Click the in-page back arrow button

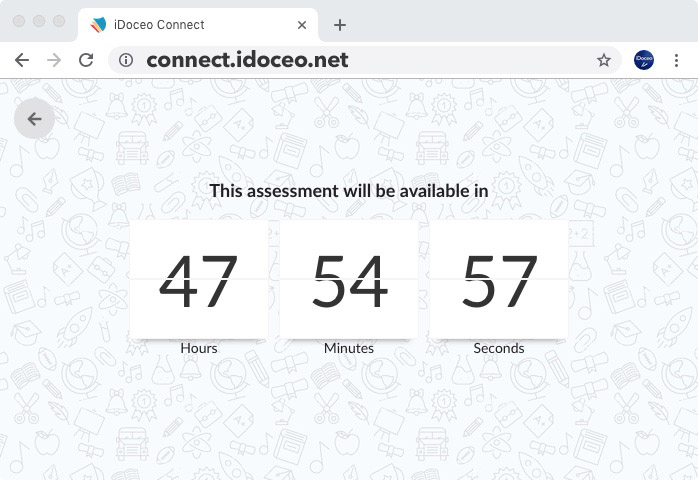[34, 119]
